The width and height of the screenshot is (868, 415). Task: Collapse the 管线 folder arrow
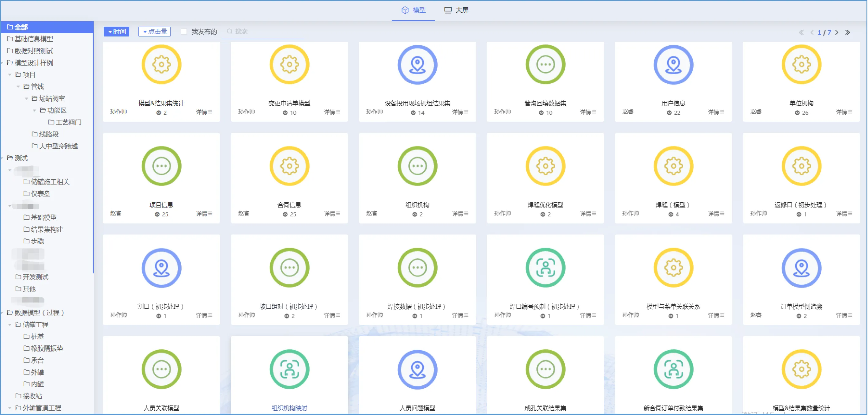click(18, 87)
